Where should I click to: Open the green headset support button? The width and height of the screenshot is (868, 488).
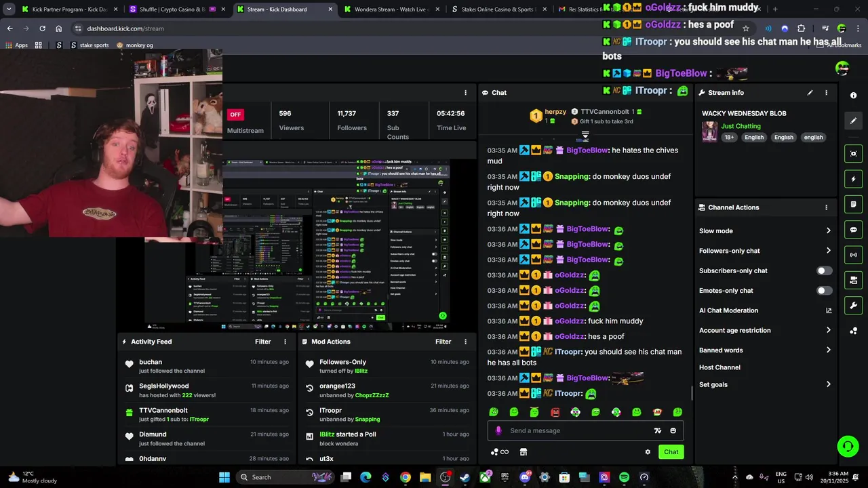848,446
